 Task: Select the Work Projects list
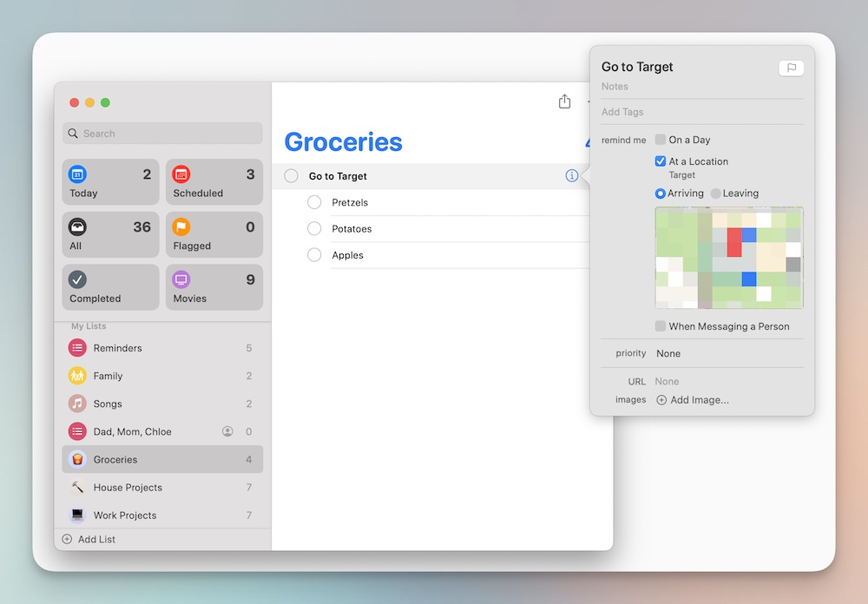click(162, 515)
